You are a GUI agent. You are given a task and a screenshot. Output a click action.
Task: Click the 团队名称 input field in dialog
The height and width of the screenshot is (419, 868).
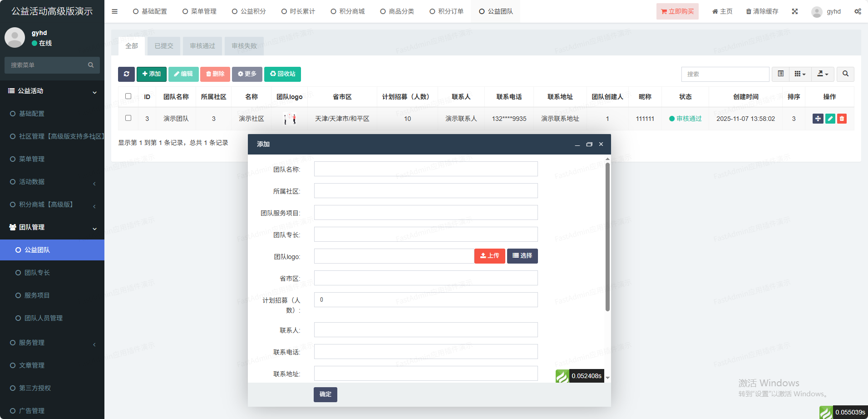click(x=425, y=169)
